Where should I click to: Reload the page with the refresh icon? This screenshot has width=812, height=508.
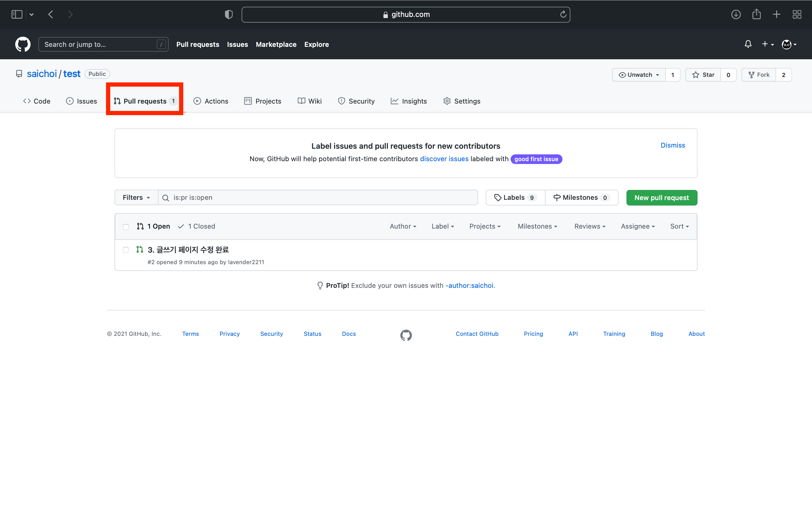(563, 14)
